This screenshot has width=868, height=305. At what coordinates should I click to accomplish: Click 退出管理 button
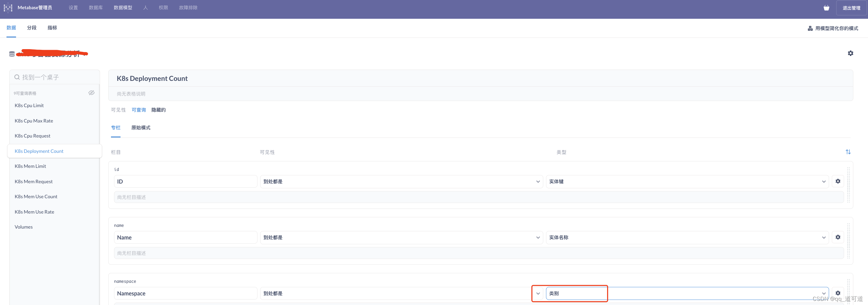tap(851, 8)
